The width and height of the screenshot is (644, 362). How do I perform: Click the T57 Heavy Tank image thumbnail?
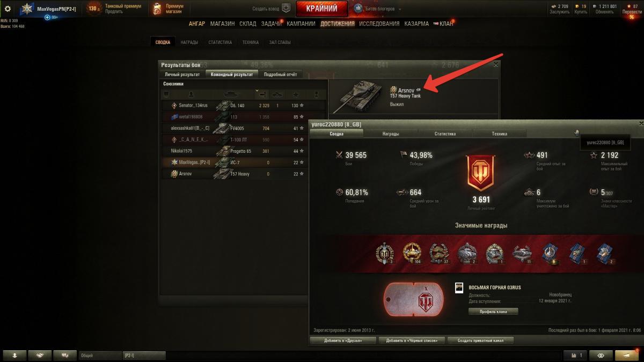(358, 94)
